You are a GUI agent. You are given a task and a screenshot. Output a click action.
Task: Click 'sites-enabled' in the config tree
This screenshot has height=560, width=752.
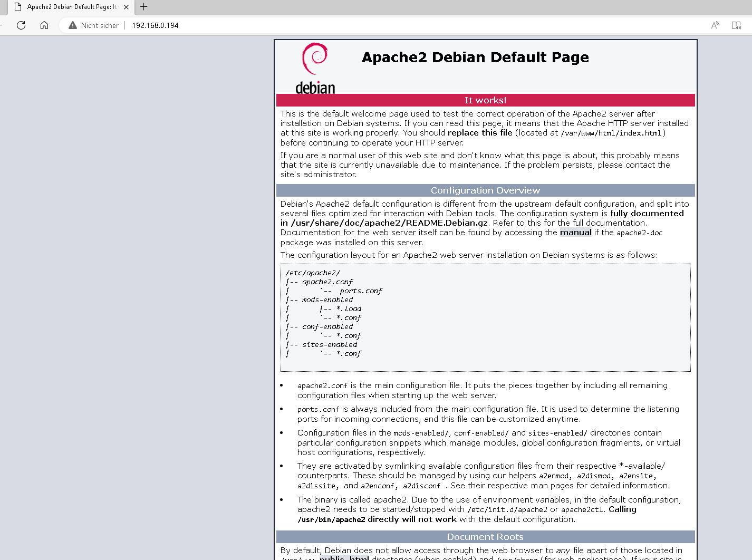point(330,344)
